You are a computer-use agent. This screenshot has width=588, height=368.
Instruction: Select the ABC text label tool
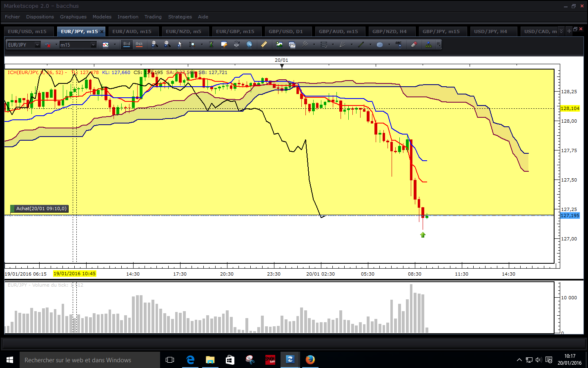point(399,44)
